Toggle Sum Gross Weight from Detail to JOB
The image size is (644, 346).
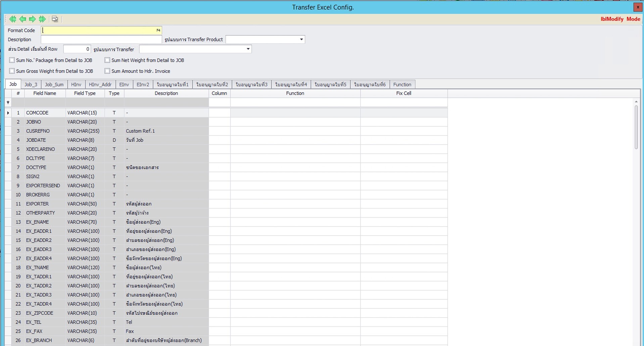point(12,71)
